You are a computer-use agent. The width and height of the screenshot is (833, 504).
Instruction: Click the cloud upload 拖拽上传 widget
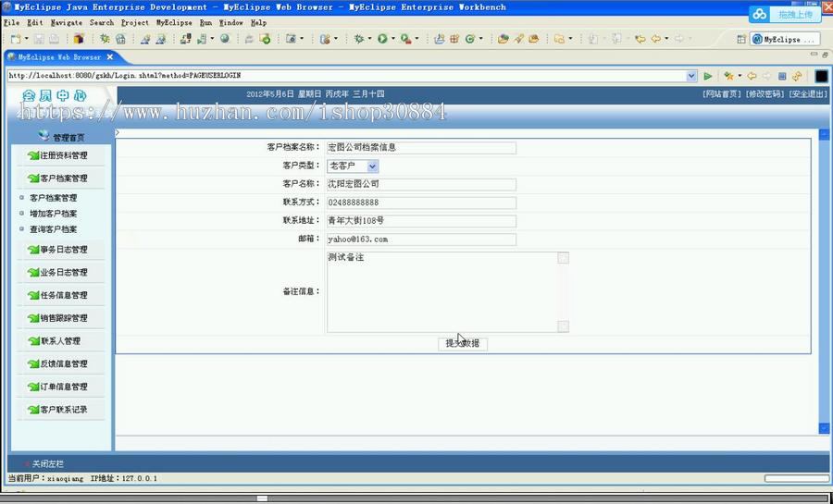click(x=785, y=14)
